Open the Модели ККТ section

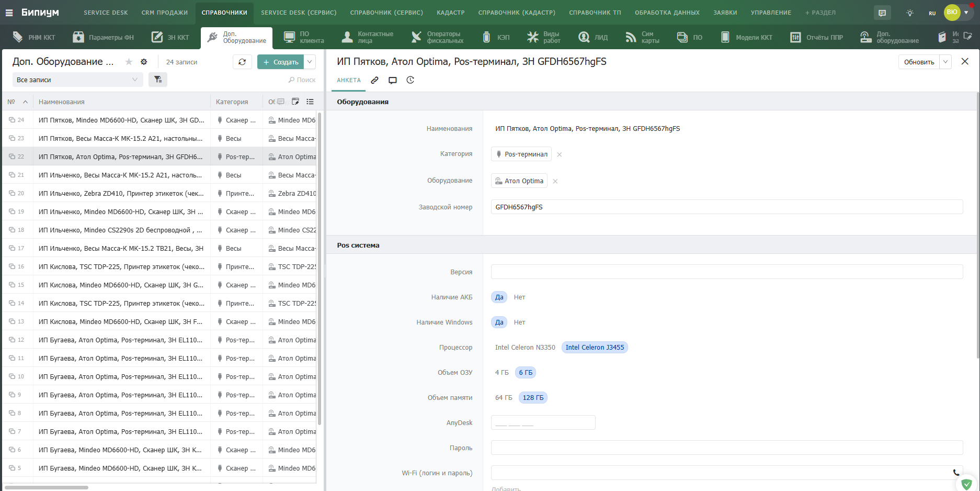point(746,37)
